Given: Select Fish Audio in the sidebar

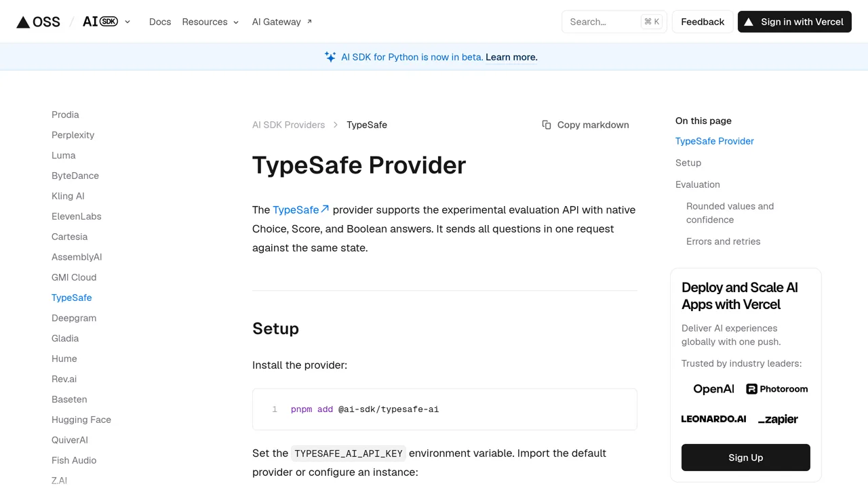Looking at the screenshot, I should [x=74, y=460].
